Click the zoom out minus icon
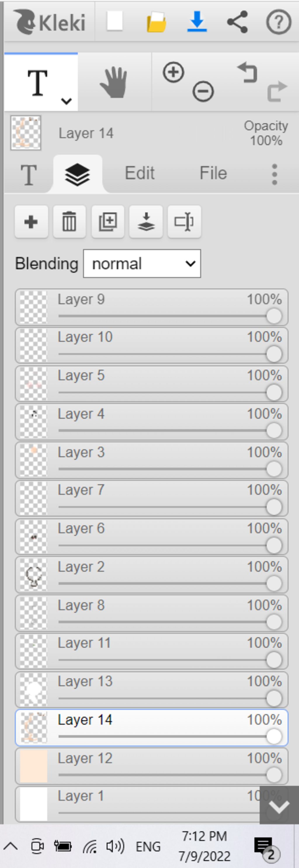Image resolution: width=299 pixels, height=868 pixels. [203, 91]
